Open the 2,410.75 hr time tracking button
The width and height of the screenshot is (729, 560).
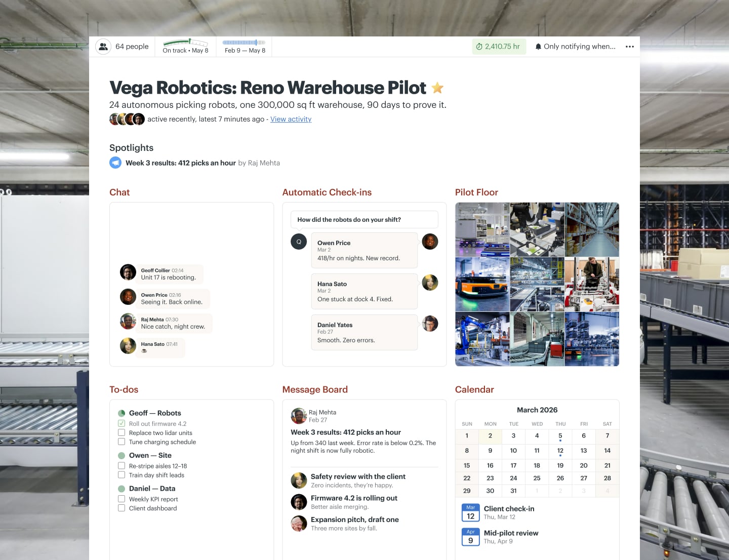[499, 47]
